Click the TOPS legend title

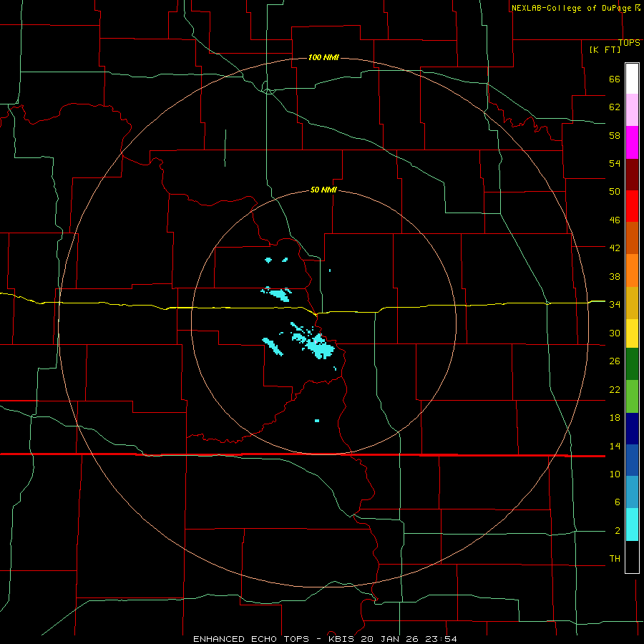coord(629,43)
